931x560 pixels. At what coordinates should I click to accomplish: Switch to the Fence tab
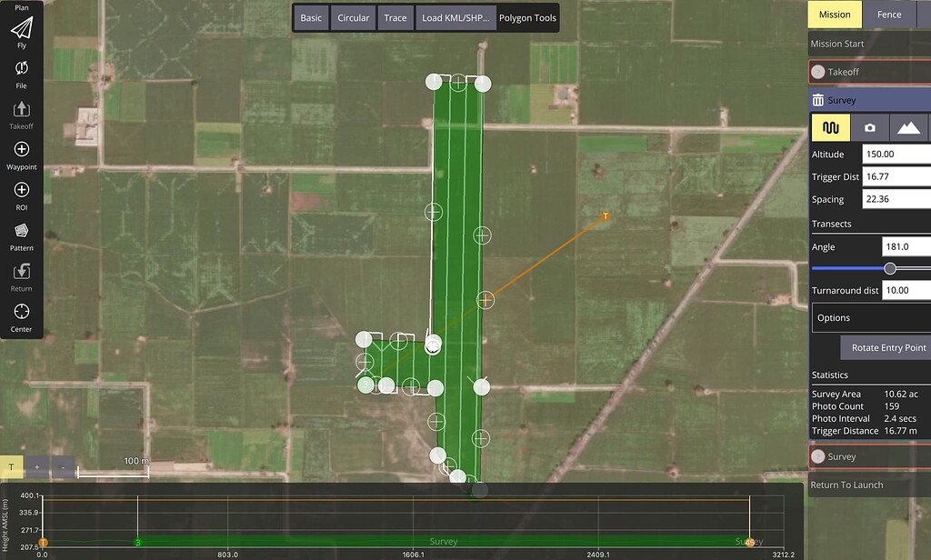click(888, 15)
